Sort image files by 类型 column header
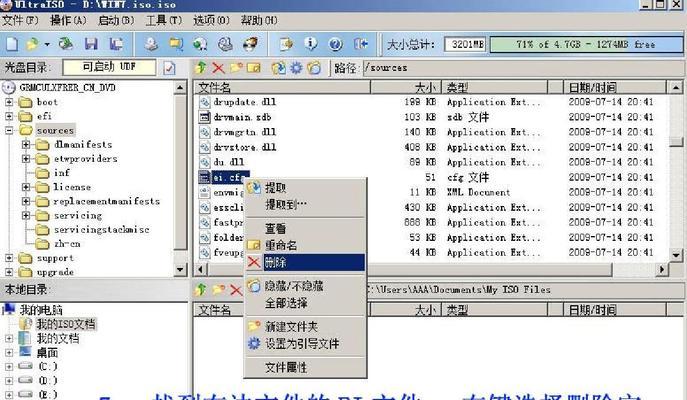The width and height of the screenshot is (687, 400). click(495, 88)
